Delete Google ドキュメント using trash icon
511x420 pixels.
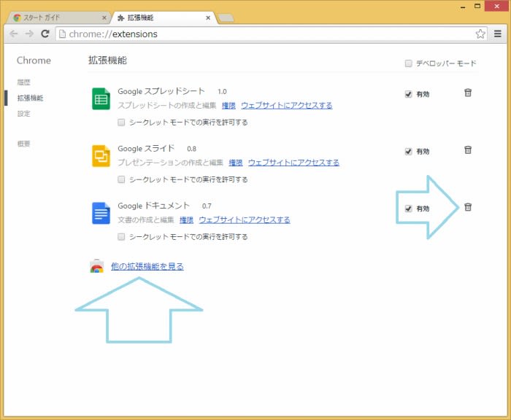pyautogui.click(x=468, y=207)
